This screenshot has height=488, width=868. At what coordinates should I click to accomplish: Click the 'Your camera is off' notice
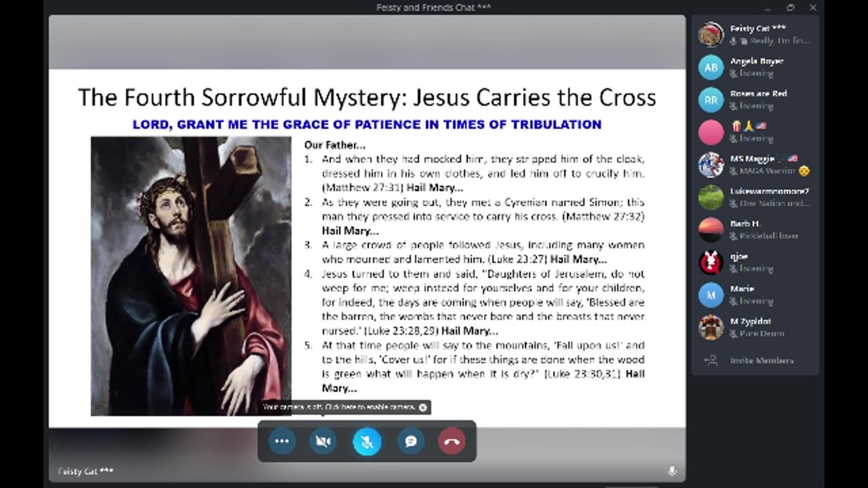click(338, 407)
